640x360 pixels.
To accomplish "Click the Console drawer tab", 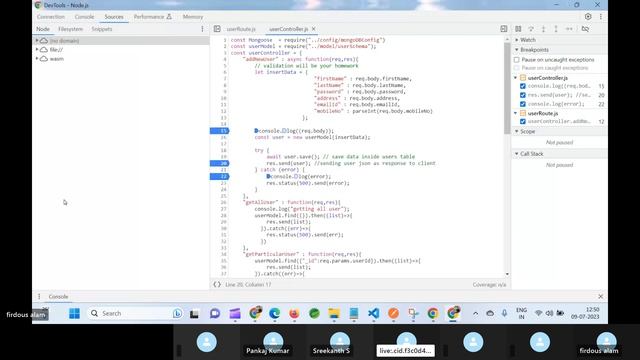I will pos(58,297).
